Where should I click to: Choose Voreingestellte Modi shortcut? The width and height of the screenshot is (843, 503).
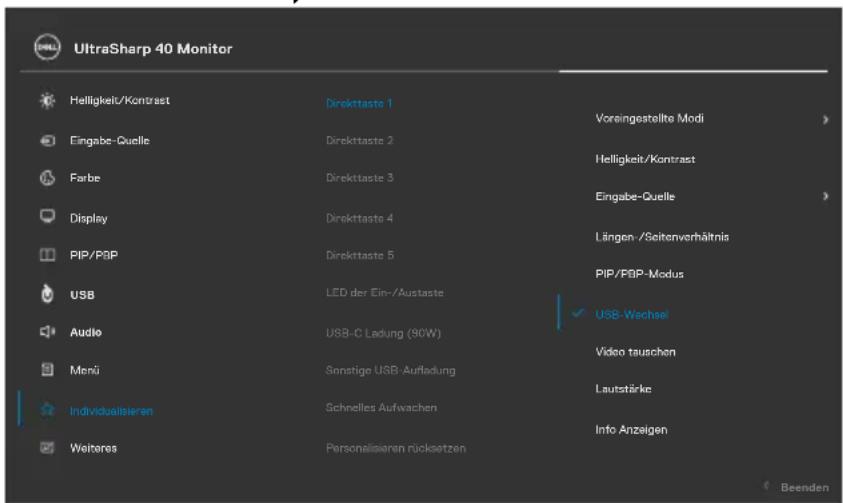[649, 118]
